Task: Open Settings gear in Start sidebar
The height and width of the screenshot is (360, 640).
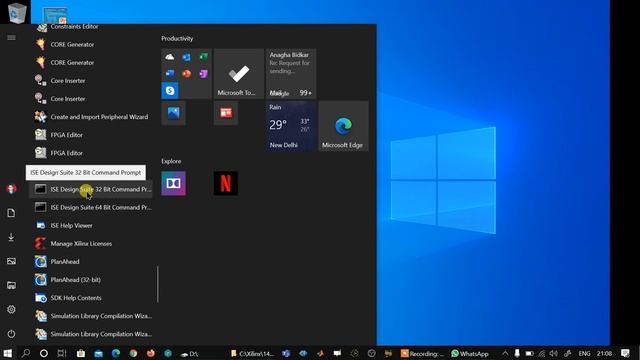Action: (x=11, y=309)
